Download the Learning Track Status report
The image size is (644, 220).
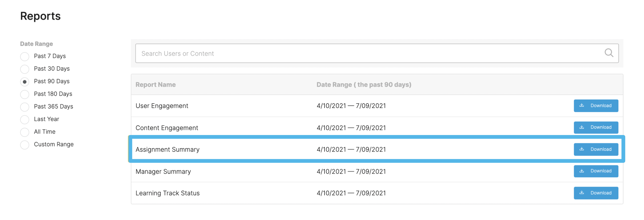pyautogui.click(x=596, y=193)
